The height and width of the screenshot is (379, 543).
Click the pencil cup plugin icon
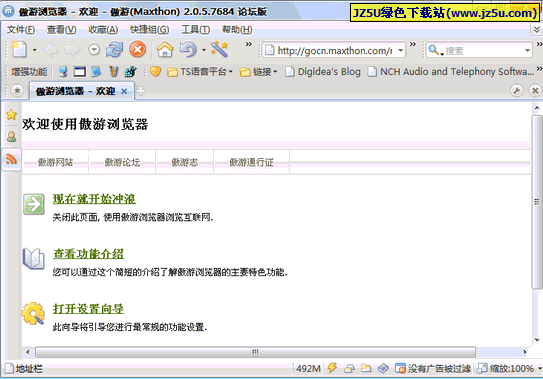click(x=113, y=72)
